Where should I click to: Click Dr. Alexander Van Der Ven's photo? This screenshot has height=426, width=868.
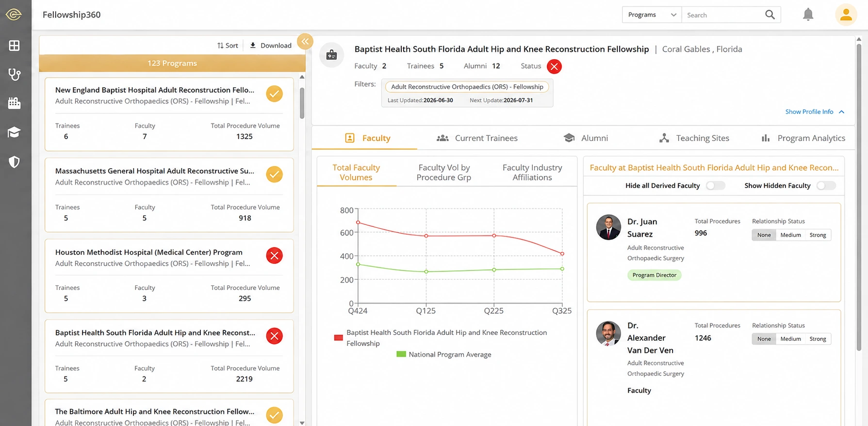point(608,333)
